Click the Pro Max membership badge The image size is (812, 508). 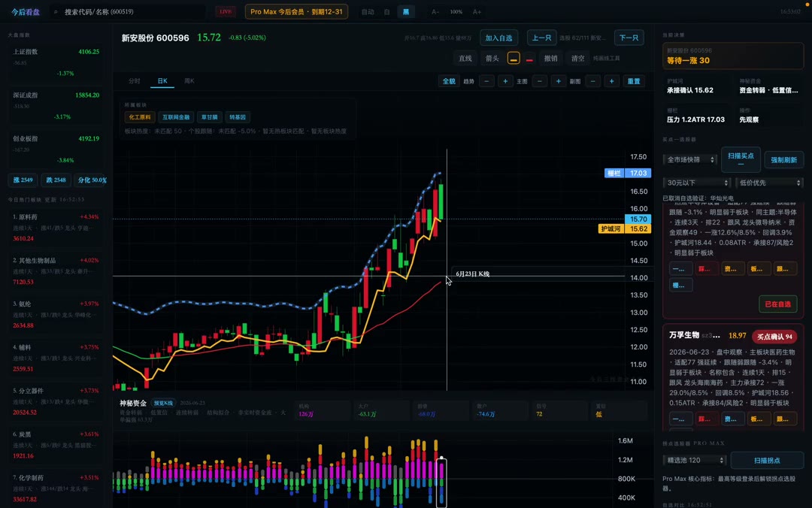(x=296, y=11)
